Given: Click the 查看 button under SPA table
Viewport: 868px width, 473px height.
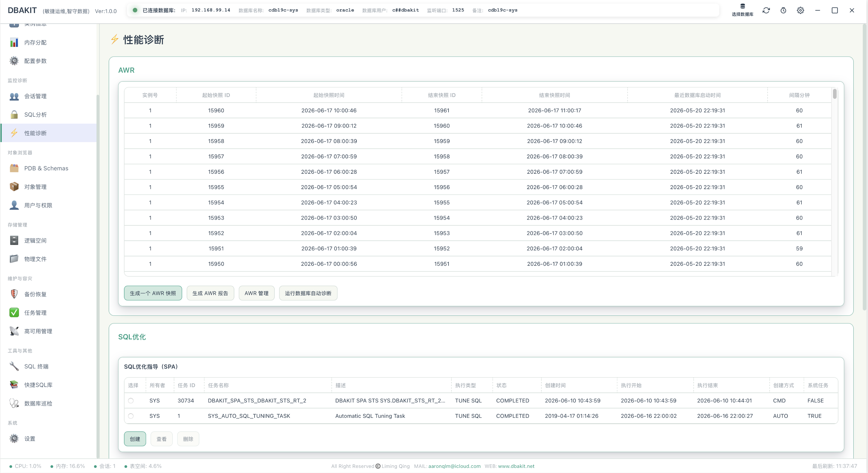Looking at the screenshot, I should (x=161, y=439).
